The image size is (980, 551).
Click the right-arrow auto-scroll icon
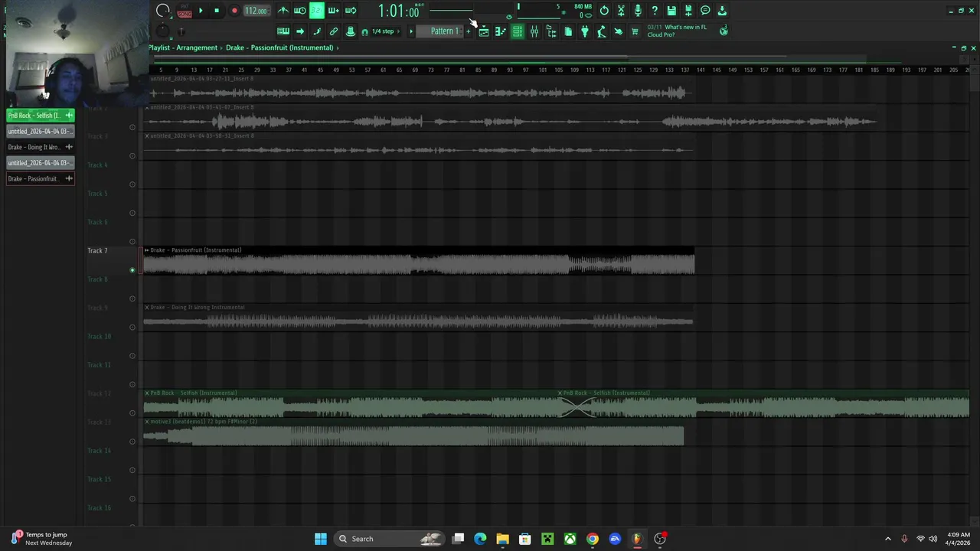300,31
